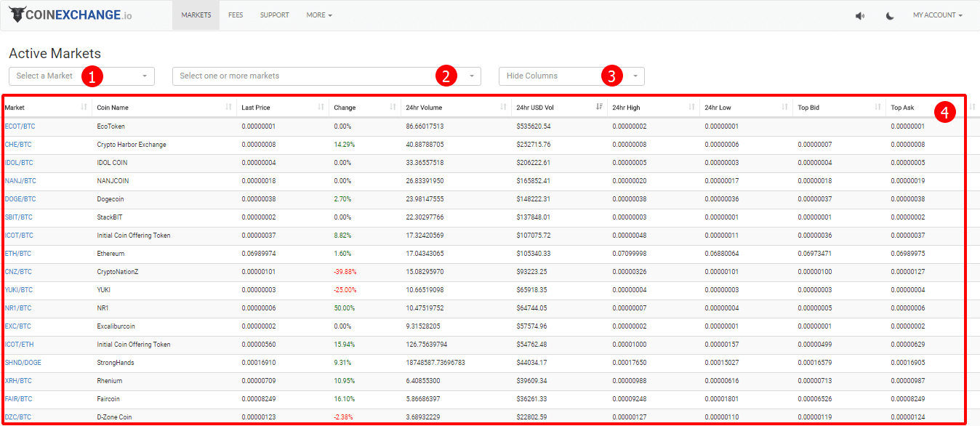Image resolution: width=980 pixels, height=426 pixels.
Task: Sort table by Coin Name column
Action: (164, 108)
